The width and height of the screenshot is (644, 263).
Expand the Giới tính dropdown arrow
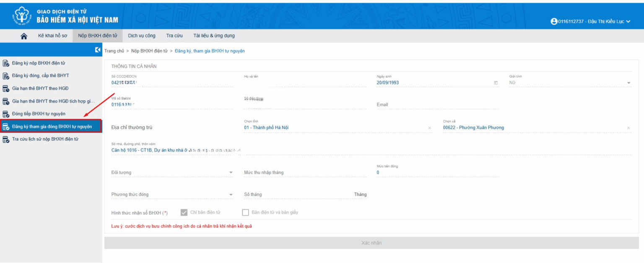point(628,83)
